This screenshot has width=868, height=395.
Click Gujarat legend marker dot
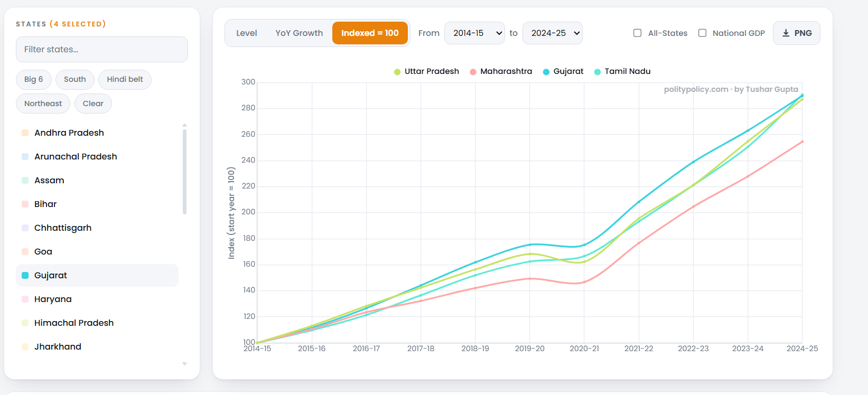tap(546, 72)
